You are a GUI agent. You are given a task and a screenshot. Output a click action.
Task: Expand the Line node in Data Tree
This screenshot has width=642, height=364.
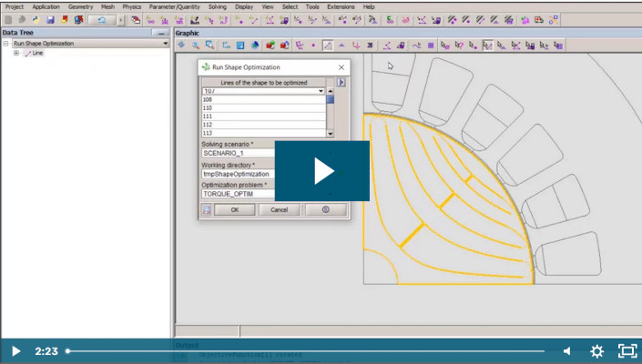(16, 54)
